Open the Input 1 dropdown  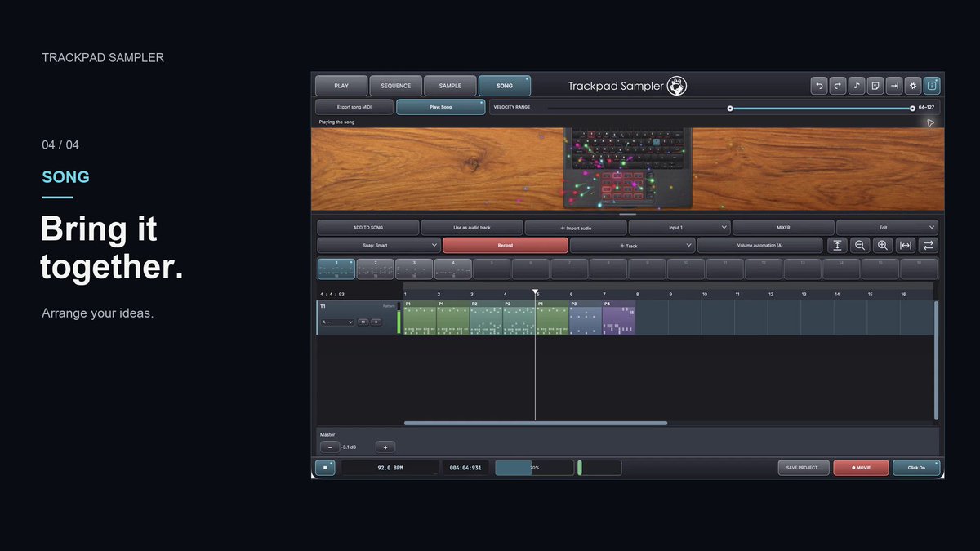(x=679, y=228)
